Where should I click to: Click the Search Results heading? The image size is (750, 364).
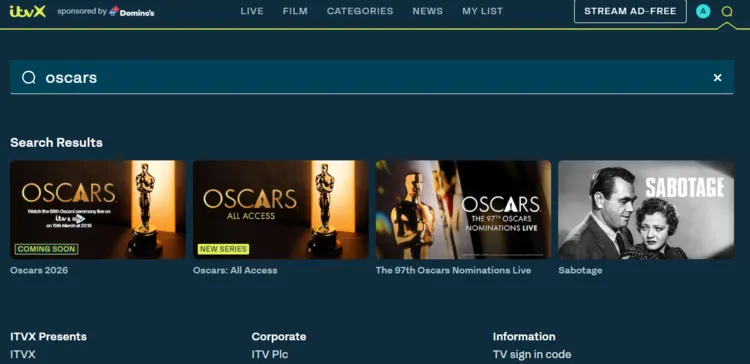point(56,143)
